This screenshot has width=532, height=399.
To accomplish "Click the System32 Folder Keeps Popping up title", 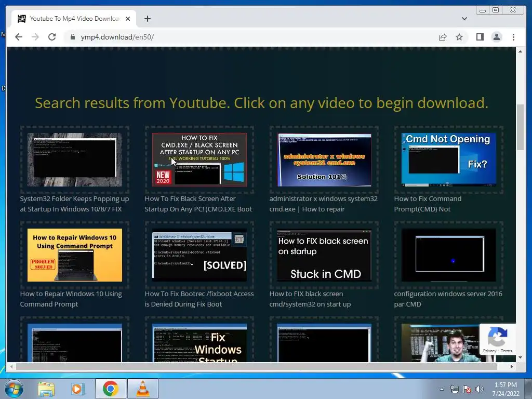I will [74, 204].
